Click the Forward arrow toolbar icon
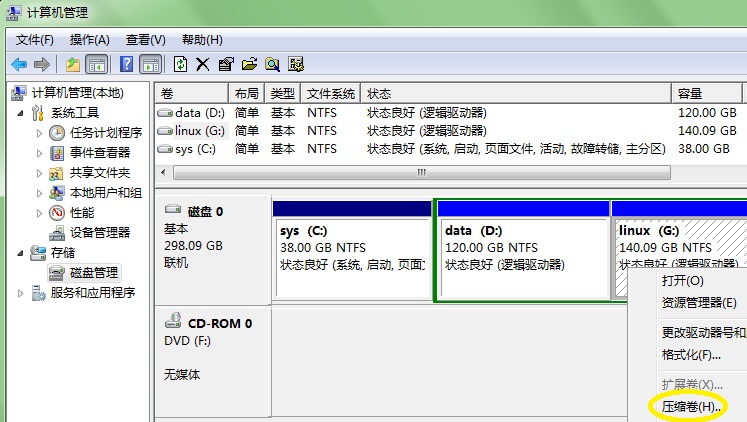Image resolution: width=747 pixels, height=422 pixels. pyautogui.click(x=42, y=64)
